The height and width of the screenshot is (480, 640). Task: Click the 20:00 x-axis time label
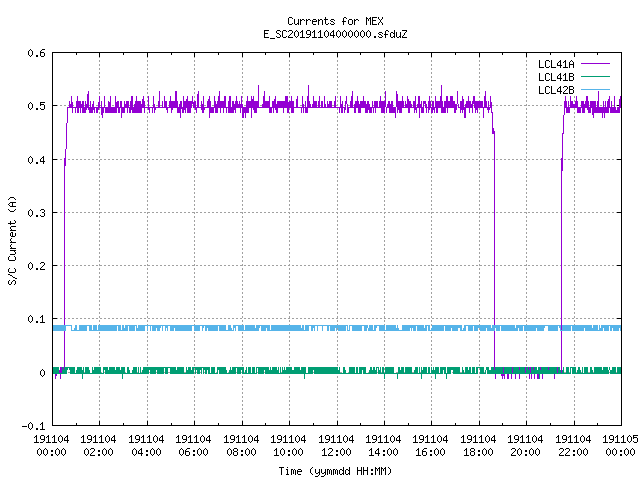[x=525, y=452]
